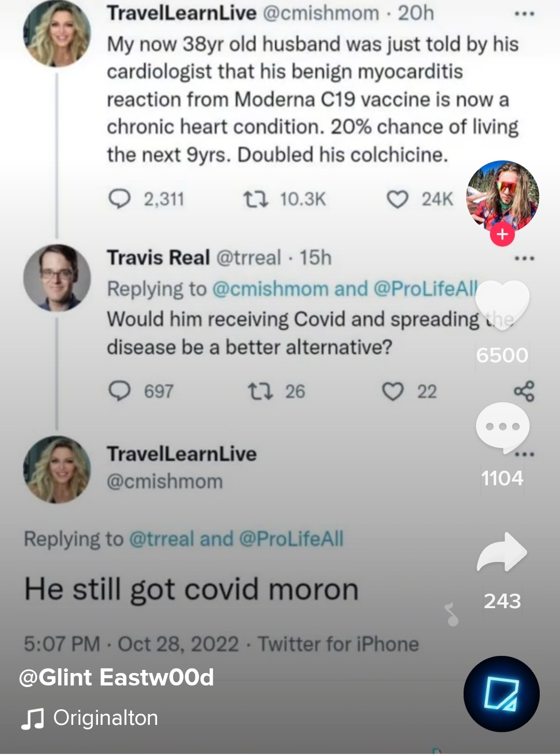Open @Glint Eastw00d username link
The image size is (560, 755).
point(116,677)
